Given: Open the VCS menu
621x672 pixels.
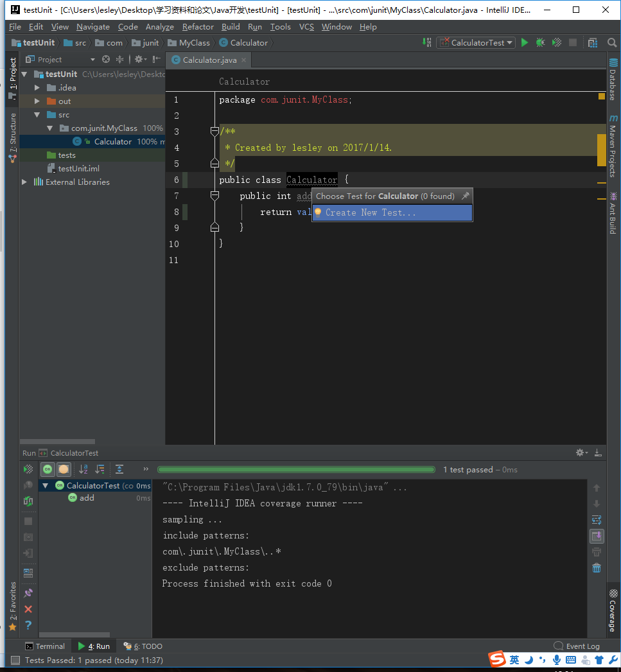Looking at the screenshot, I should (x=306, y=26).
